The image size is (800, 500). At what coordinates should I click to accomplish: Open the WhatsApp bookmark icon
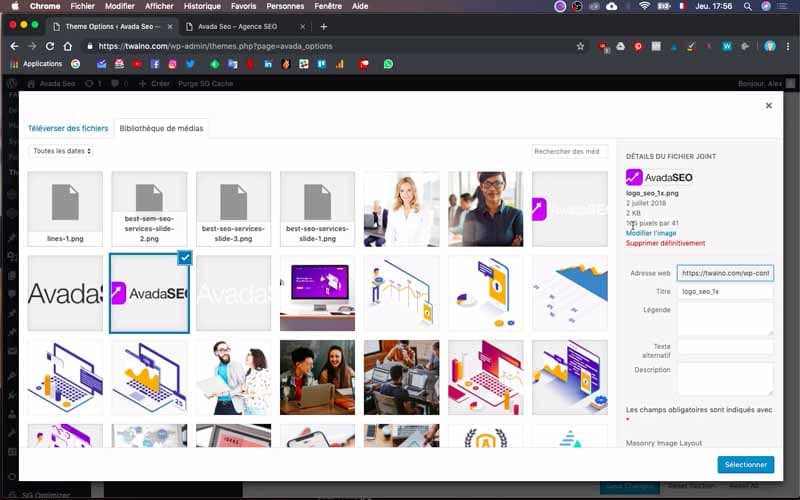click(388, 64)
